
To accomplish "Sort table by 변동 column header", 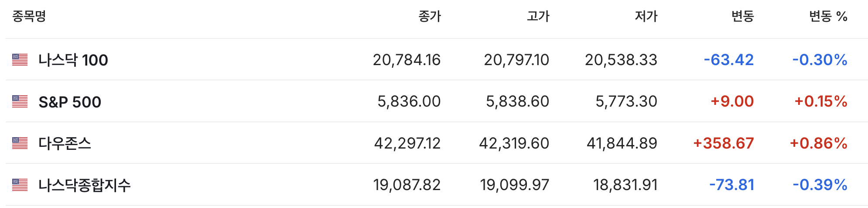I will point(742,16).
